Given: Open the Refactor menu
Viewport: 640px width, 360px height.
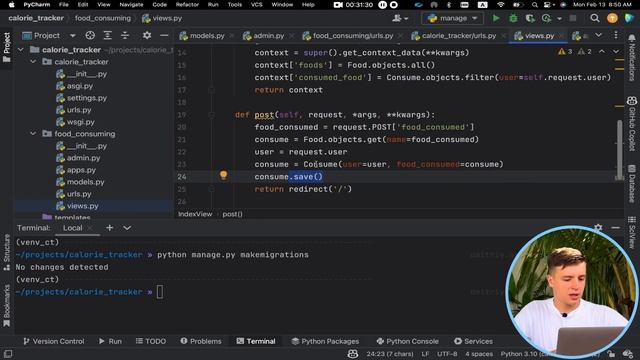Looking at the screenshot, I should click(x=187, y=5).
